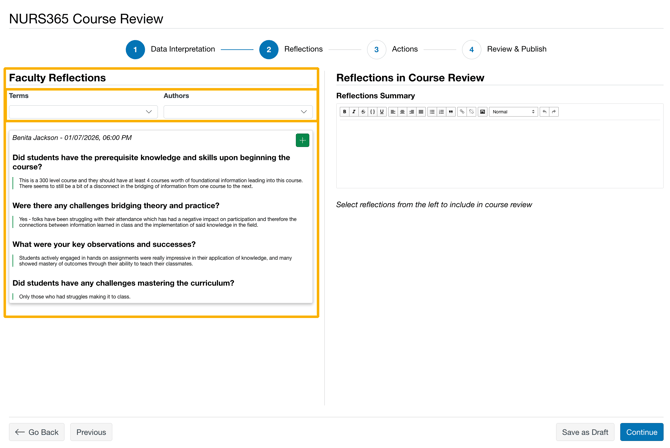Open the Authors dropdown filter

pyautogui.click(x=238, y=112)
